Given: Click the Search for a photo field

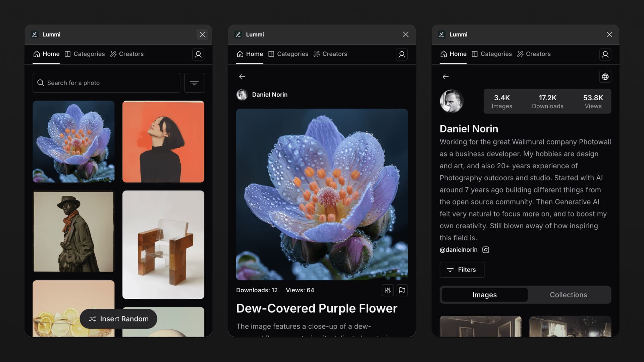Looking at the screenshot, I should point(106,83).
